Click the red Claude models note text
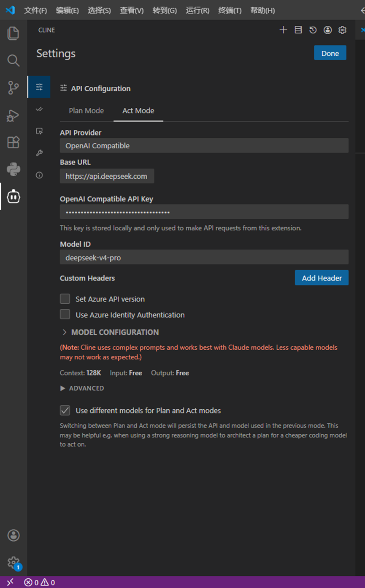 (199, 352)
